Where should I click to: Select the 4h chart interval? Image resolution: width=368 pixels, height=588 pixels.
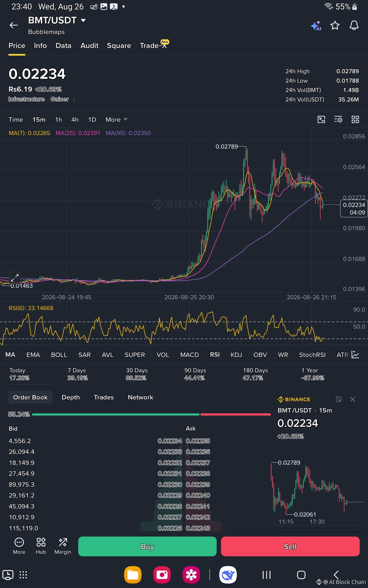[x=75, y=119]
